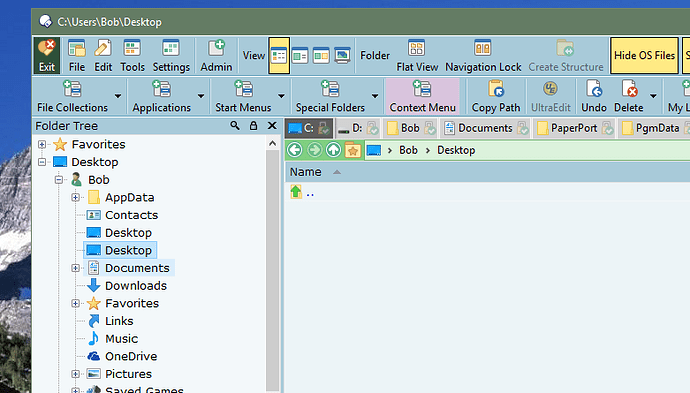Switch to the Documents tab
Image resolution: width=690 pixels, height=393 pixels.
pos(485,128)
